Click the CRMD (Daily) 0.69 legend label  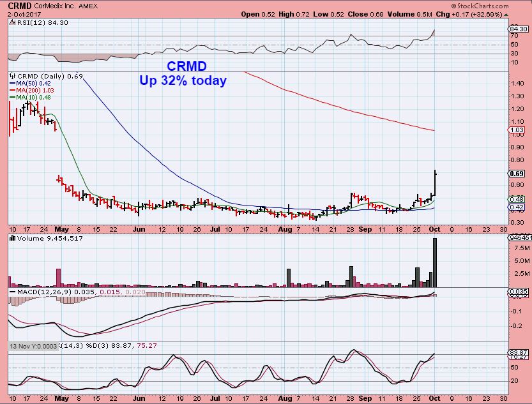pyautogui.click(x=50, y=76)
